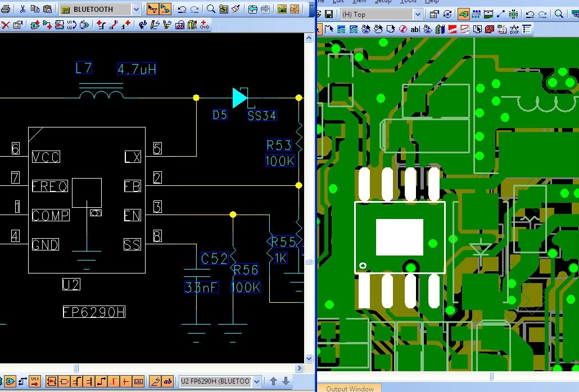Click the Paste clipboard icon in schematic toolbar
This screenshot has height=392, width=579.
[48, 9]
